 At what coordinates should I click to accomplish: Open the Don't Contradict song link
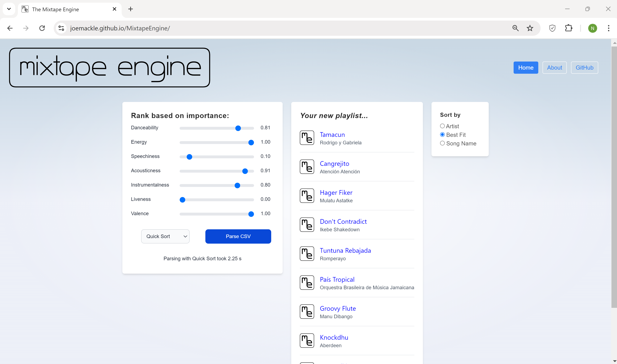(343, 221)
